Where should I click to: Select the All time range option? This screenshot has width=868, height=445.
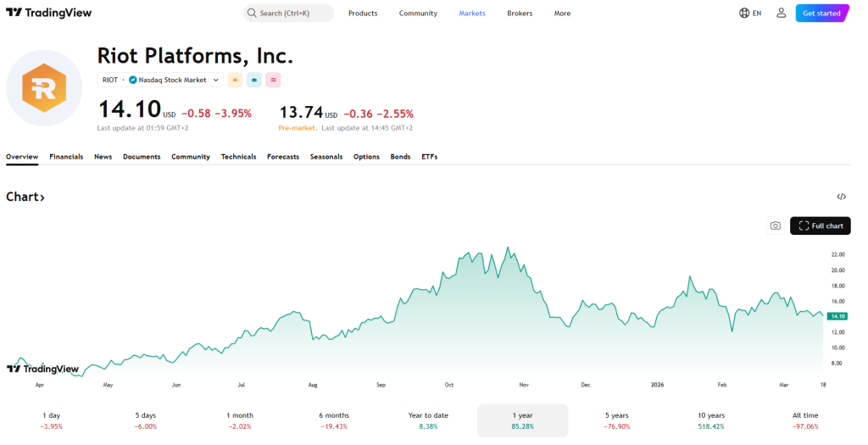point(805,420)
